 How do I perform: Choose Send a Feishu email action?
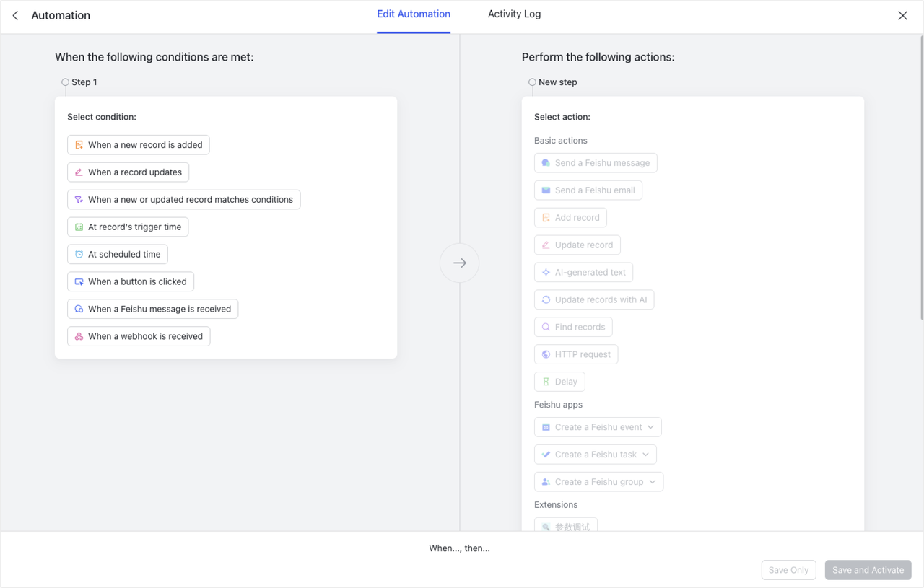coord(588,190)
